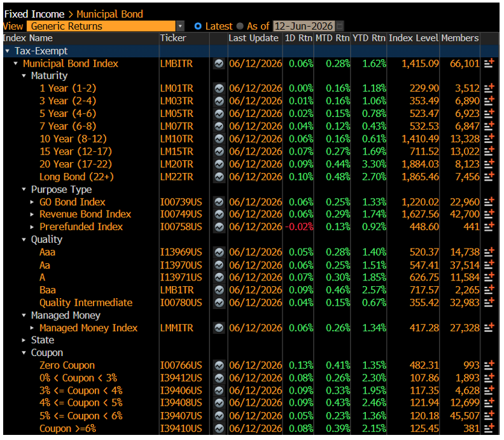Click the Fixed Income breadcrumb link
The image size is (504, 440).
[34, 14]
